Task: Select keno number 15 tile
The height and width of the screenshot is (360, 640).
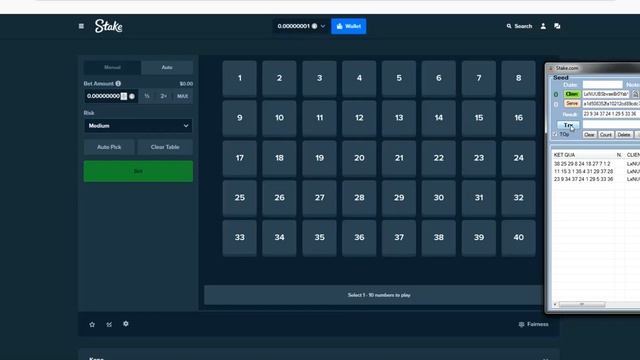Action: (479, 118)
